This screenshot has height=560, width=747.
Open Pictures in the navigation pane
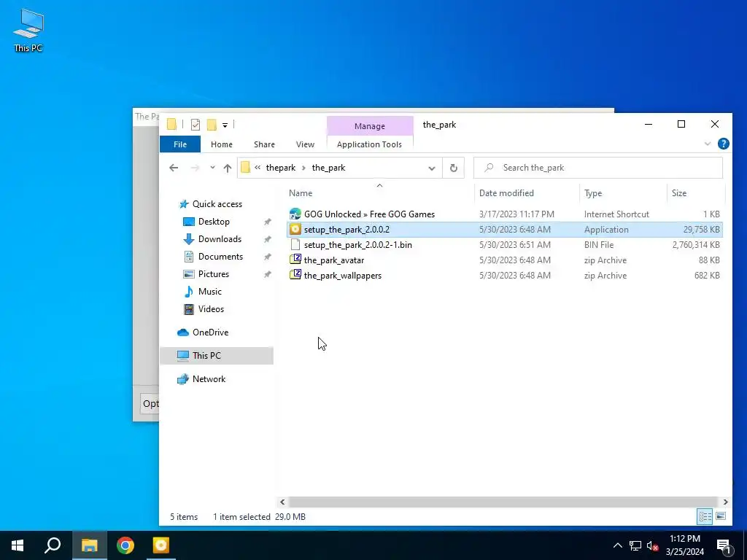pos(214,274)
